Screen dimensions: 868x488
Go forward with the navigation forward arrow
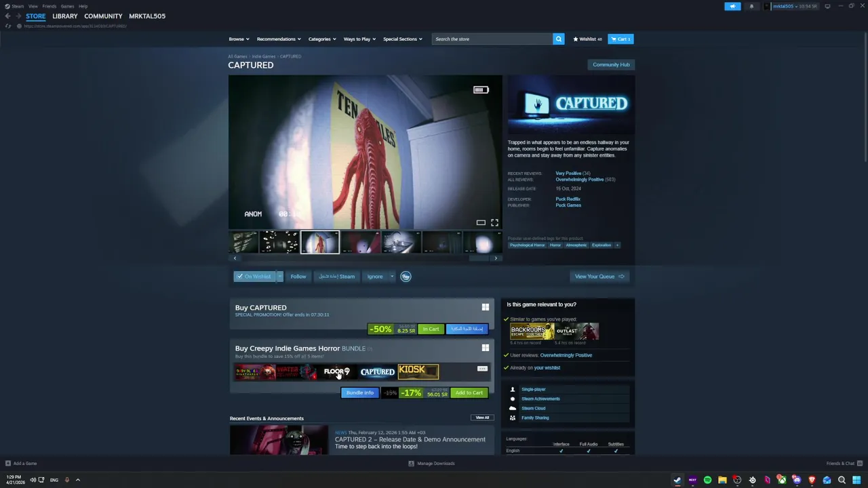coord(18,16)
